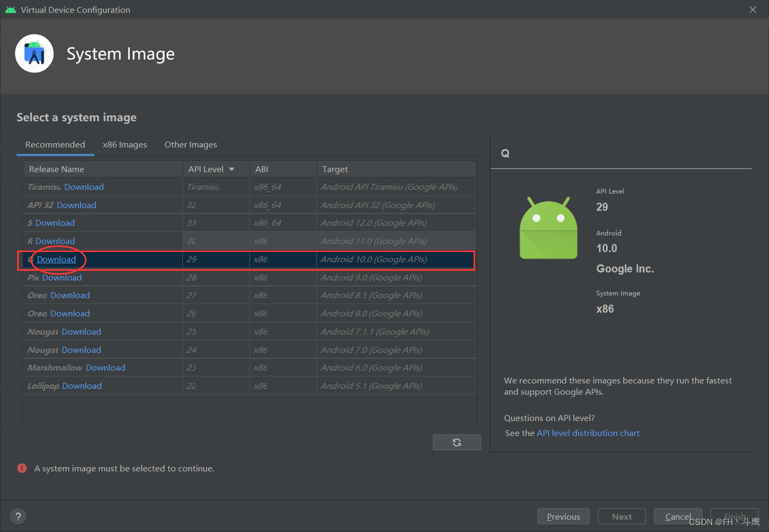Download the Q API 29 image
769x532 pixels.
tap(56, 260)
